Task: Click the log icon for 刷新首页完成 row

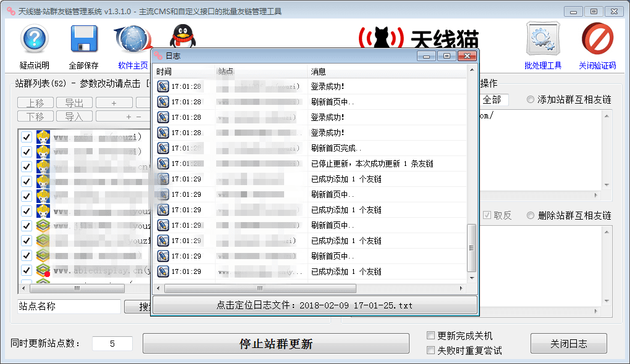Action: coord(163,148)
